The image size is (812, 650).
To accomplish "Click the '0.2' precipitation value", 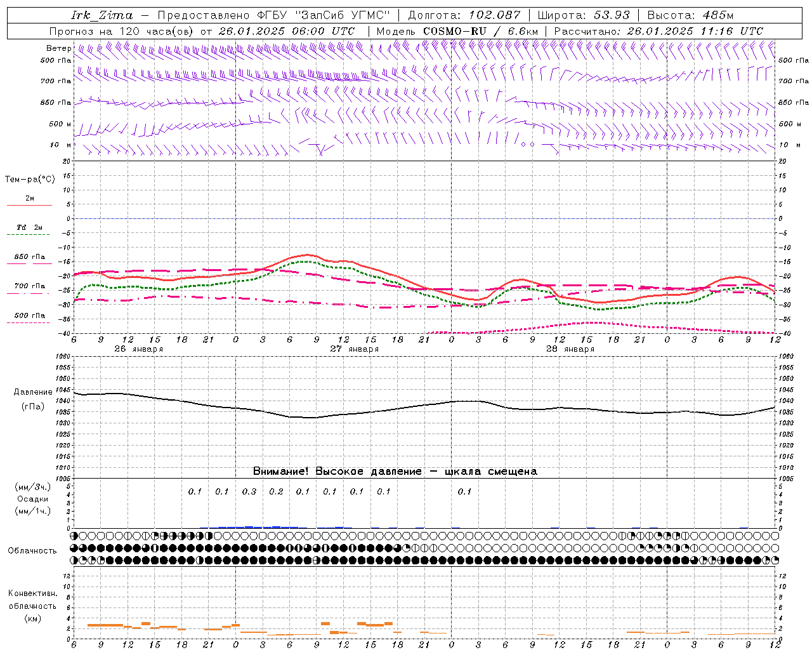I will click(x=276, y=491).
